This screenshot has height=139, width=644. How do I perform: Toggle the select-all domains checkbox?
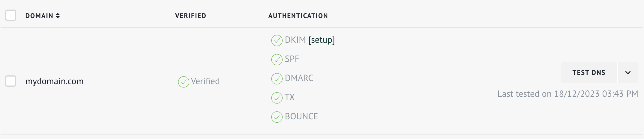[x=11, y=15]
